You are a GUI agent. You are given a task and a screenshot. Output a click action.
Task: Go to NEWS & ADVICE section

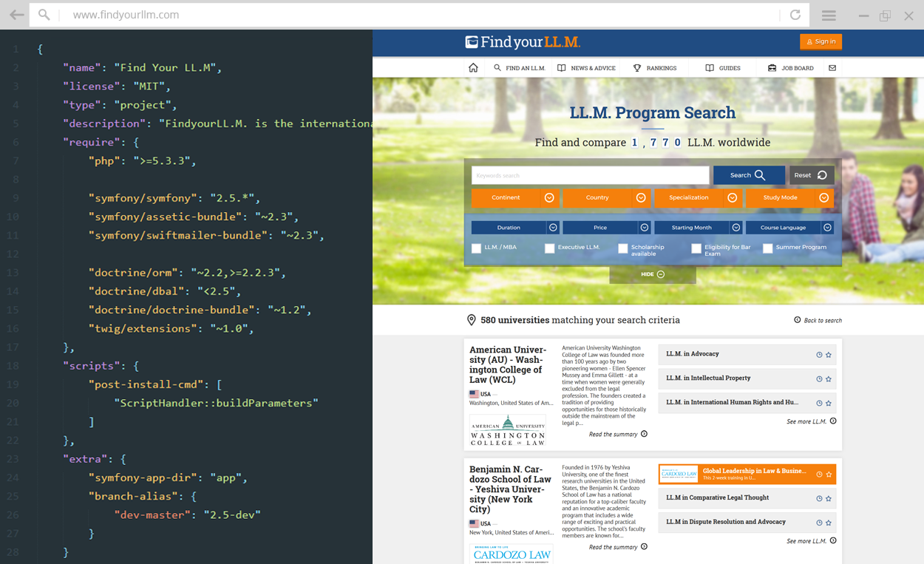[x=586, y=68]
